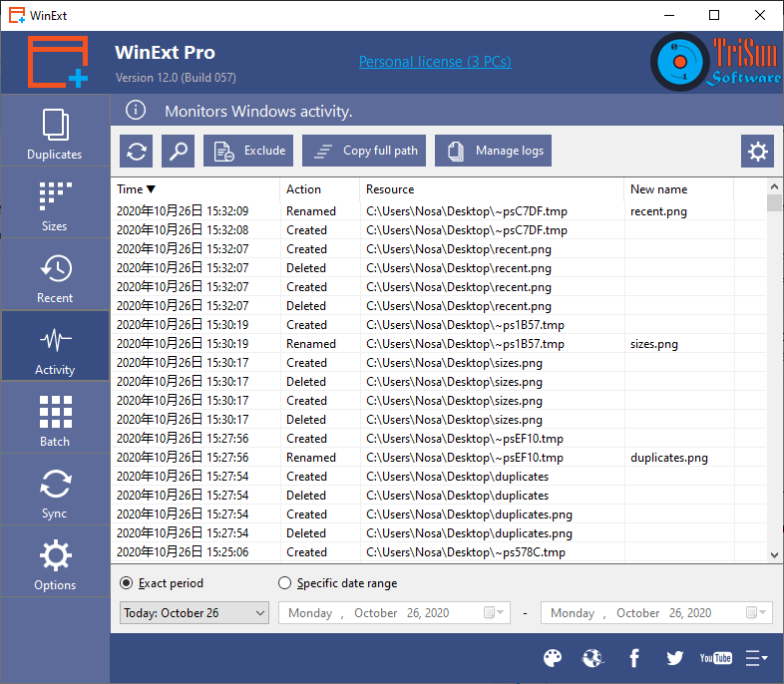The image size is (784, 684).
Task: Sort by the Resource column header
Action: pos(492,189)
